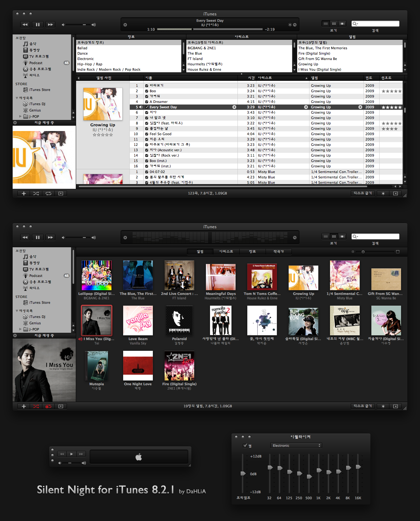Switch to Cover Flow view in bottom window
The width and height of the screenshot is (420, 521).
click(x=342, y=237)
